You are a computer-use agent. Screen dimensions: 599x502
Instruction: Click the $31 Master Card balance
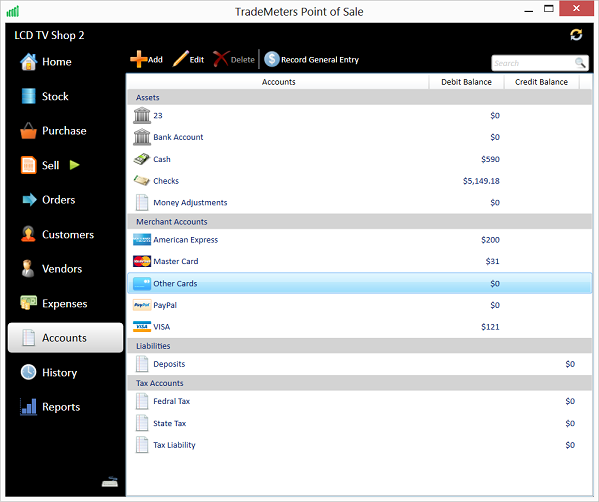click(x=492, y=261)
